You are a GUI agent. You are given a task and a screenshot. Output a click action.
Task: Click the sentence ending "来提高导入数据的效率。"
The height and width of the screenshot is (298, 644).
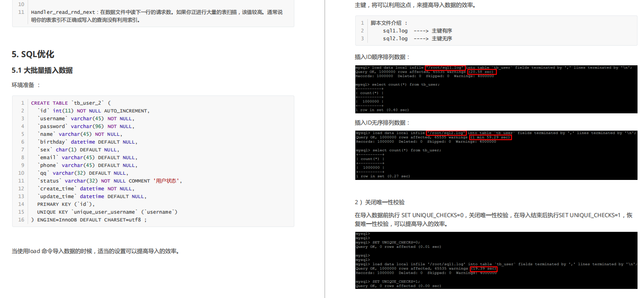click(x=416, y=5)
